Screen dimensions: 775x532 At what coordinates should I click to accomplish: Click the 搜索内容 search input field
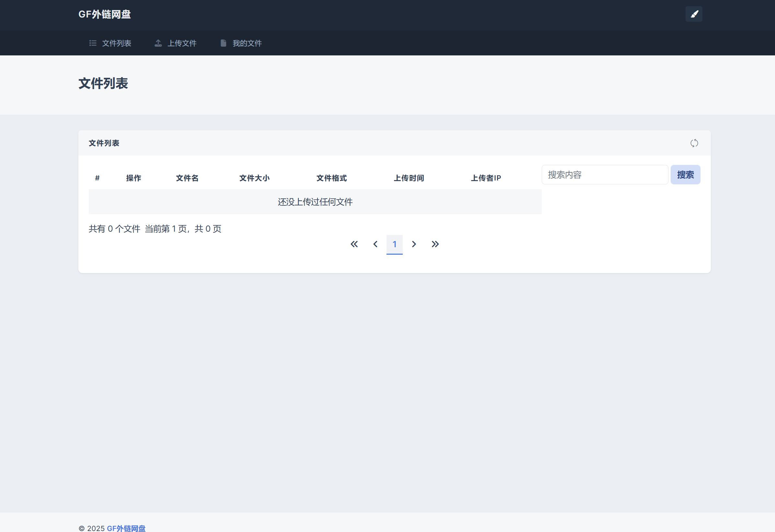click(x=604, y=174)
